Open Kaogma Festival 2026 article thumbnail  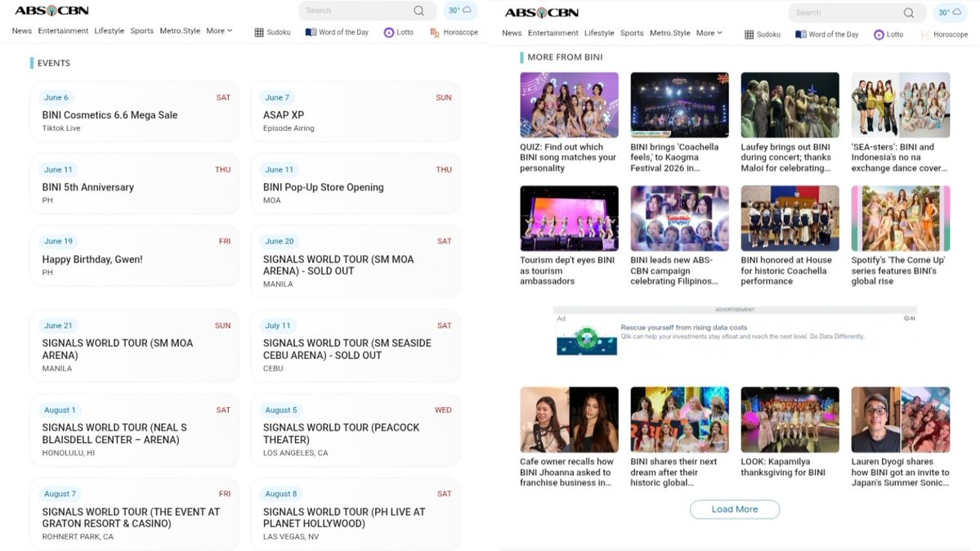click(679, 105)
